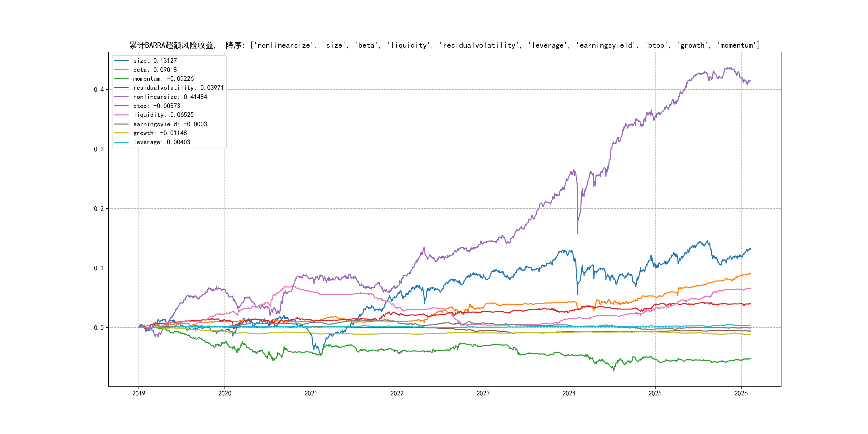Select the 'size: 0.13127' legend label
868x434 pixels.
click(155, 61)
